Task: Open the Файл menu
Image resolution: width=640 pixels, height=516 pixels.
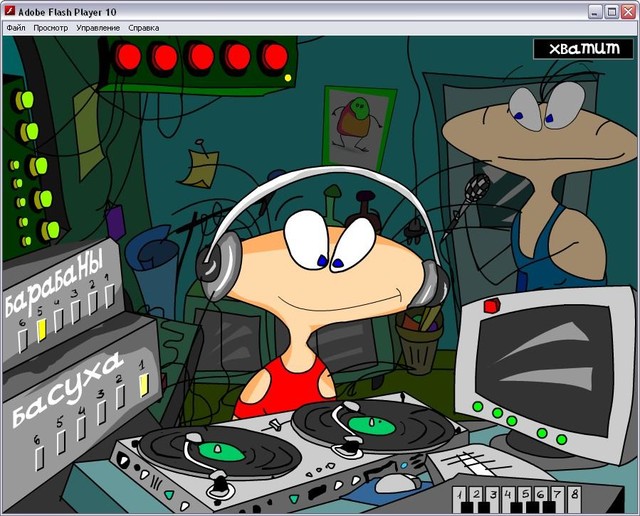Action: click(16, 28)
